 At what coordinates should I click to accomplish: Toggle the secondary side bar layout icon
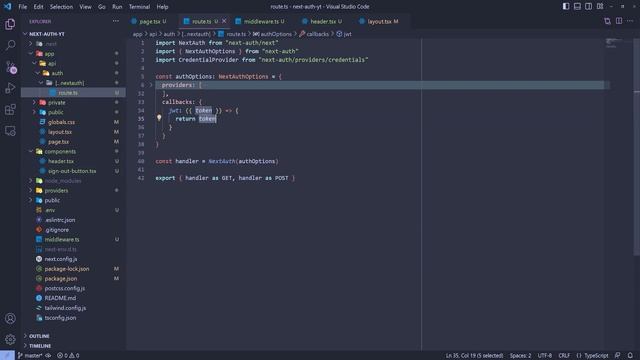tap(589, 7)
